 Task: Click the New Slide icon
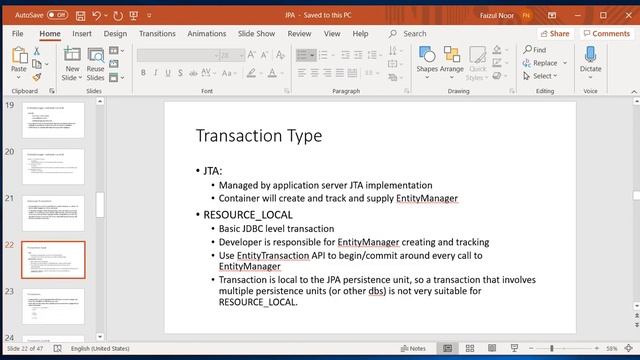click(x=72, y=55)
